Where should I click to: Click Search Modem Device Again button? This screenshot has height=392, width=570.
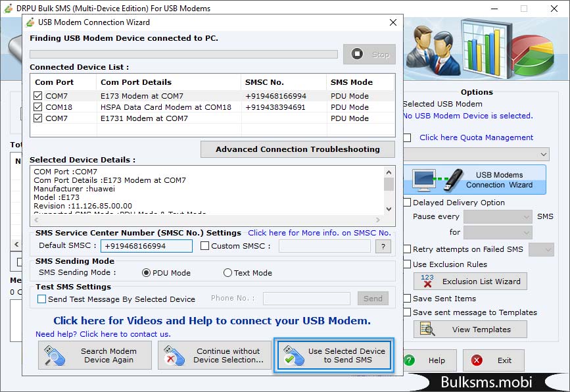coord(95,355)
